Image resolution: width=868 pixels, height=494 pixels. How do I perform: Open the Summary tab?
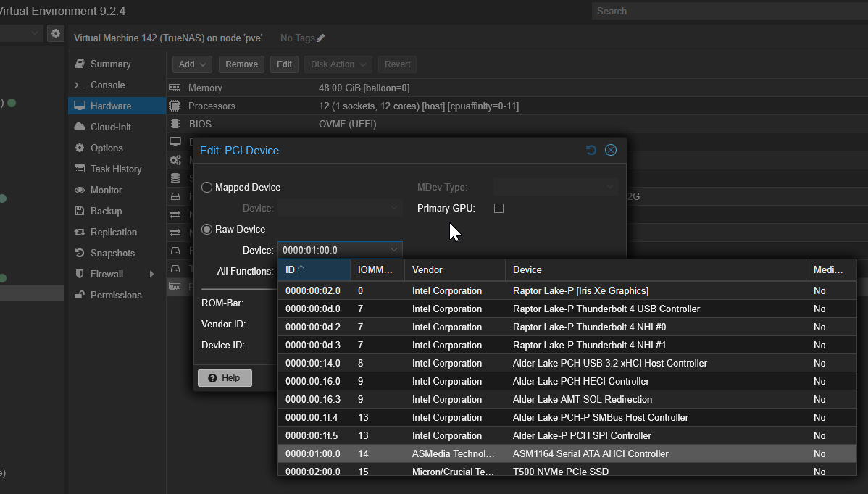click(x=117, y=64)
